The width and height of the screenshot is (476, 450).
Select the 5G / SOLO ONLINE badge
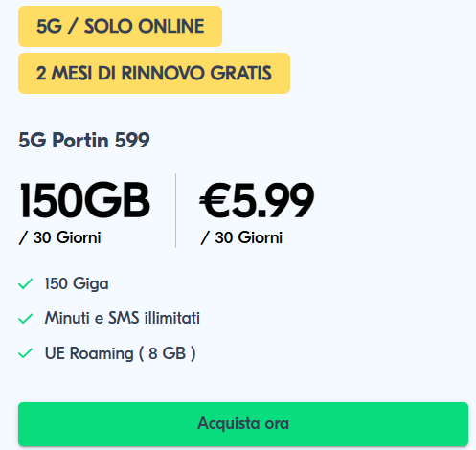120,26
